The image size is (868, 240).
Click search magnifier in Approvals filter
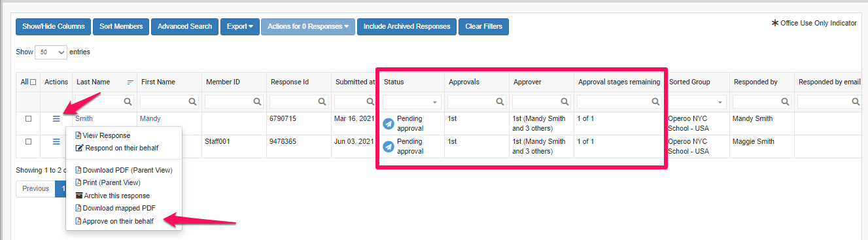500,102
